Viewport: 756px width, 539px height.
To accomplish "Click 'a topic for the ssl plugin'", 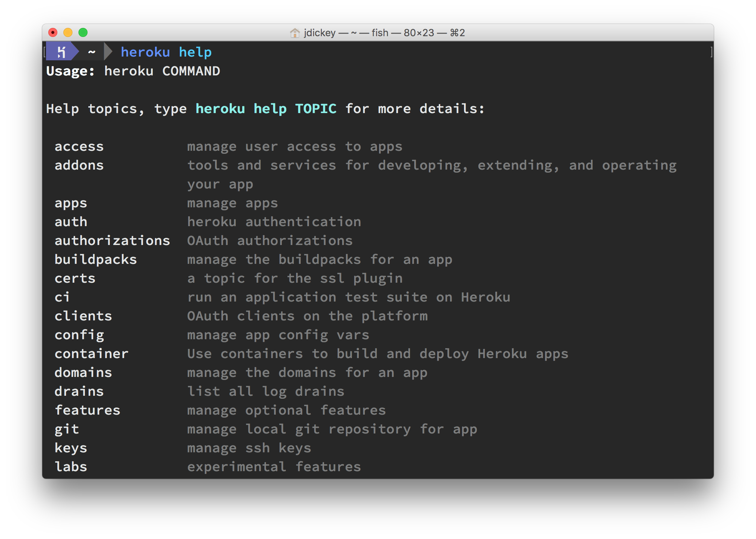I will (x=295, y=279).
